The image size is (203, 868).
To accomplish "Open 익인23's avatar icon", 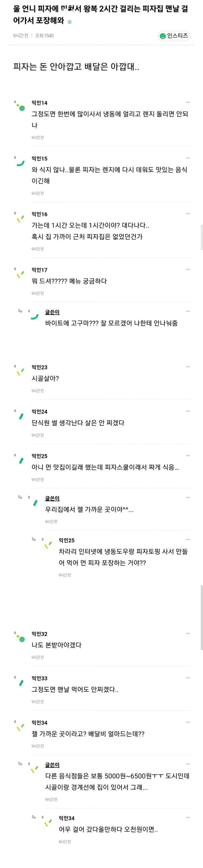I will click(x=21, y=372).
